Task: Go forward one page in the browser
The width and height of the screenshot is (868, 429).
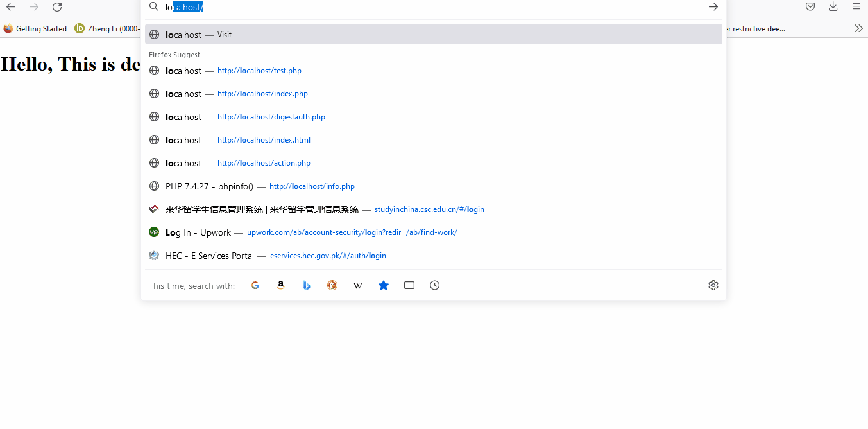Action: pos(34,7)
